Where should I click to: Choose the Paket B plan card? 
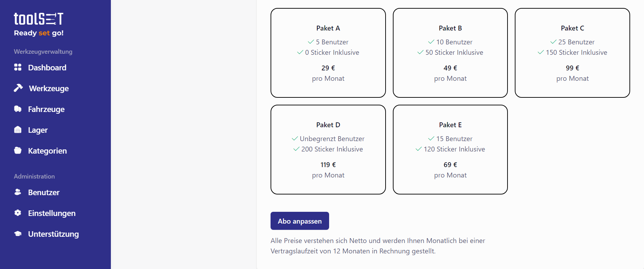pyautogui.click(x=450, y=53)
